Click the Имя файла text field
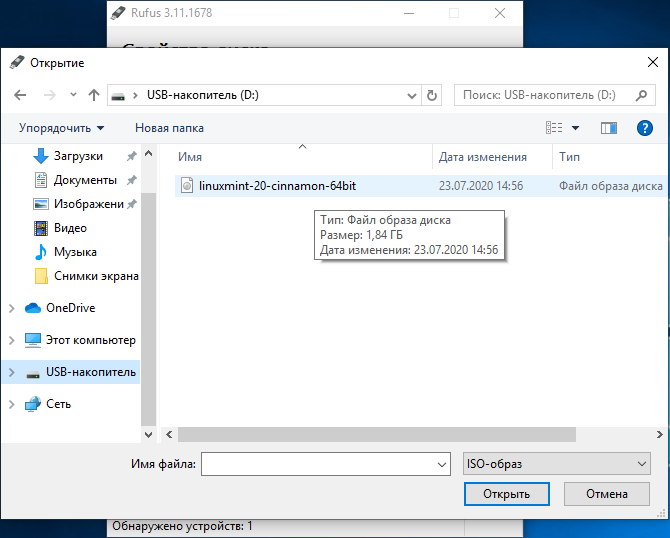This screenshot has height=538, width=670. tap(326, 464)
